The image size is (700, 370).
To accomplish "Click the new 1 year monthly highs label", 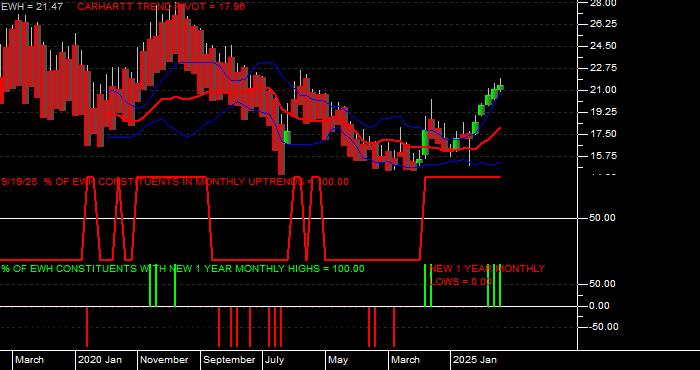I will (183, 269).
